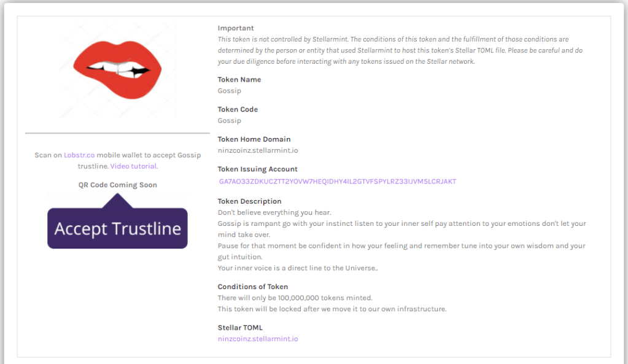Click the Token Issuing Account label
628x364 pixels.
click(x=257, y=169)
